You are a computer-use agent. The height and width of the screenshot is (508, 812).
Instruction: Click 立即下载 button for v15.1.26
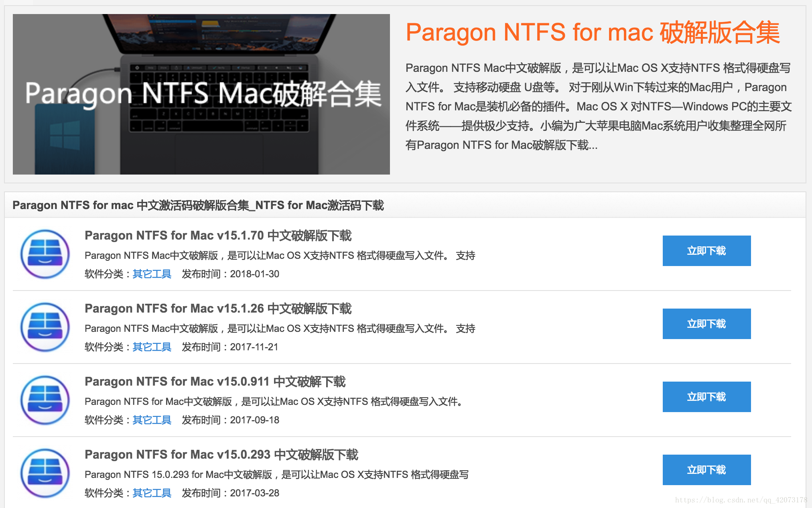tap(706, 324)
